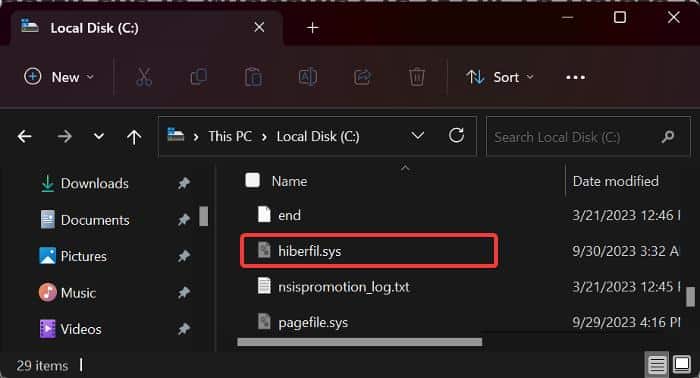Click the Search Local Disk (C:) field
The image size is (700, 378).
coord(588,137)
